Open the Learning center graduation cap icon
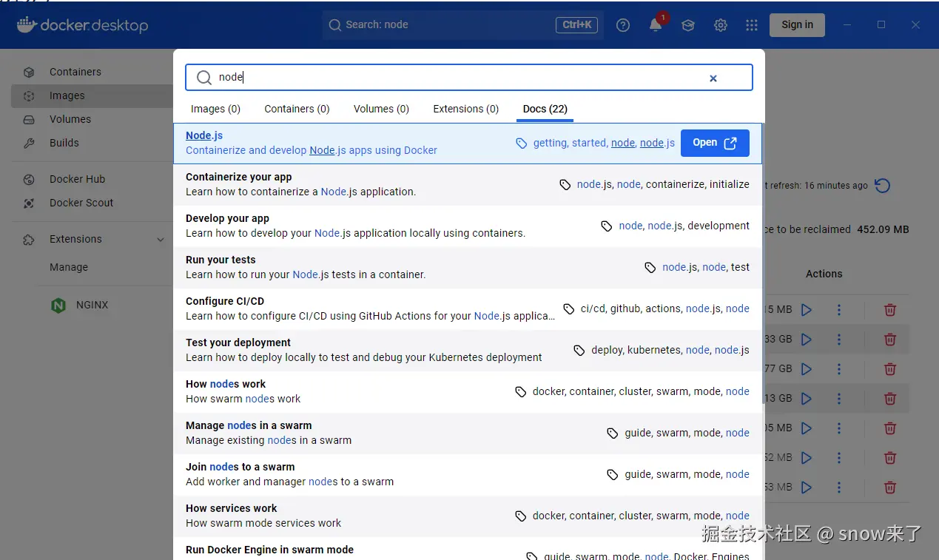939x560 pixels. coord(688,25)
